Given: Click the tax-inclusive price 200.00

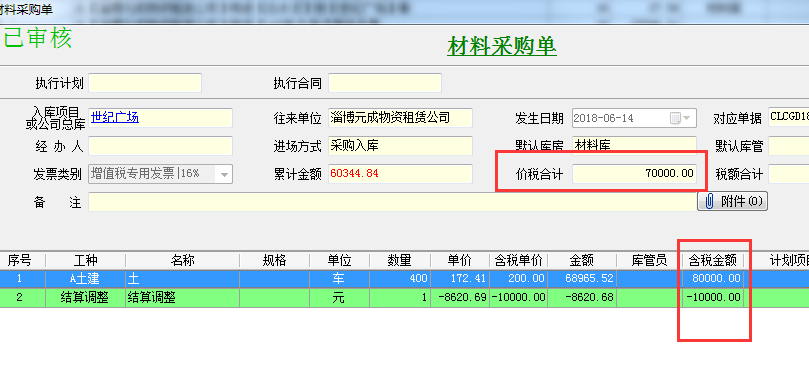Looking at the screenshot, I should point(519,279).
